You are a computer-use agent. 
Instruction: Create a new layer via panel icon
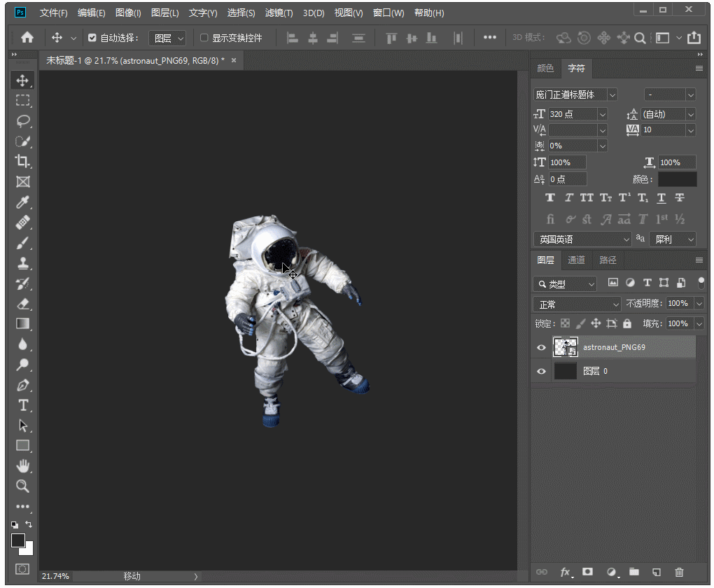(x=657, y=572)
